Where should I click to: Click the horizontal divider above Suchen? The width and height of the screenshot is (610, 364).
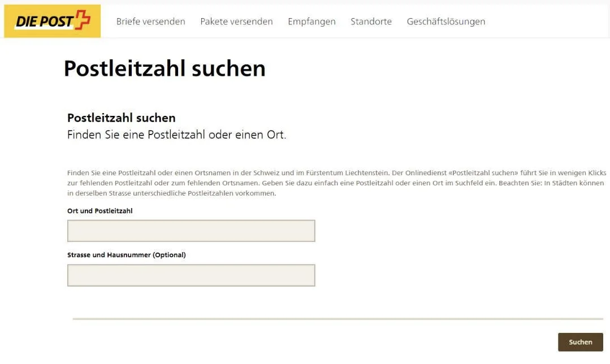[338, 319]
